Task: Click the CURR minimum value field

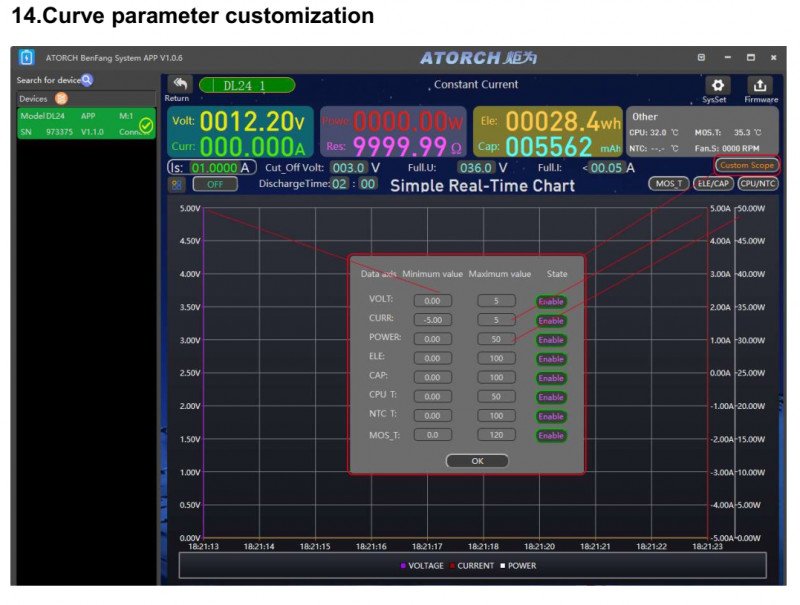Action: click(432, 320)
